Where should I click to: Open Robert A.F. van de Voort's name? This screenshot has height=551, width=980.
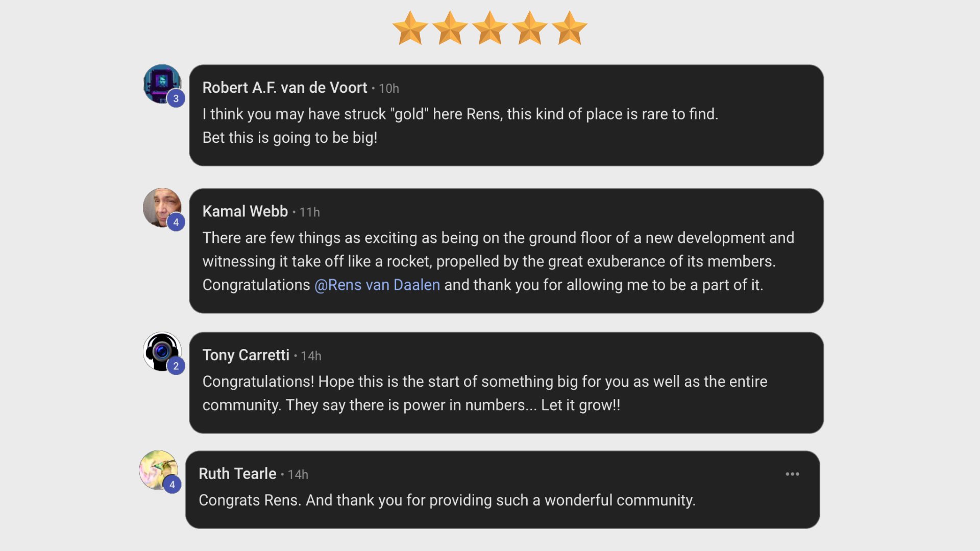[x=285, y=88]
